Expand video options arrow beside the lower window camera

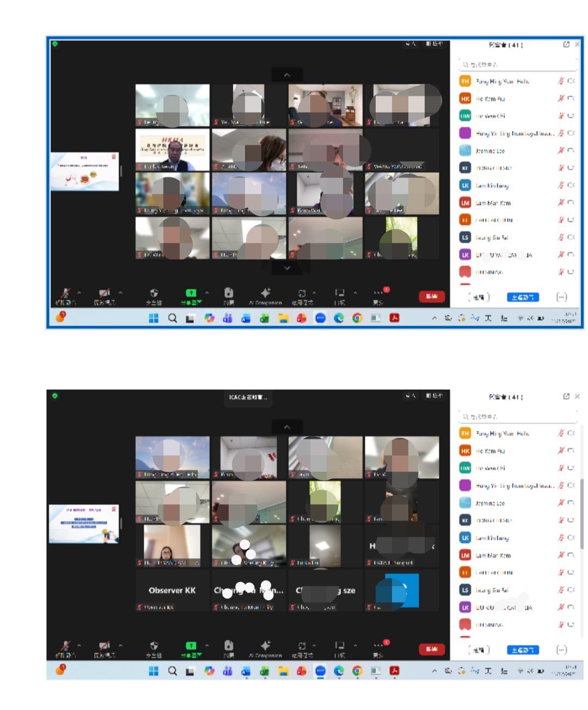(x=120, y=645)
